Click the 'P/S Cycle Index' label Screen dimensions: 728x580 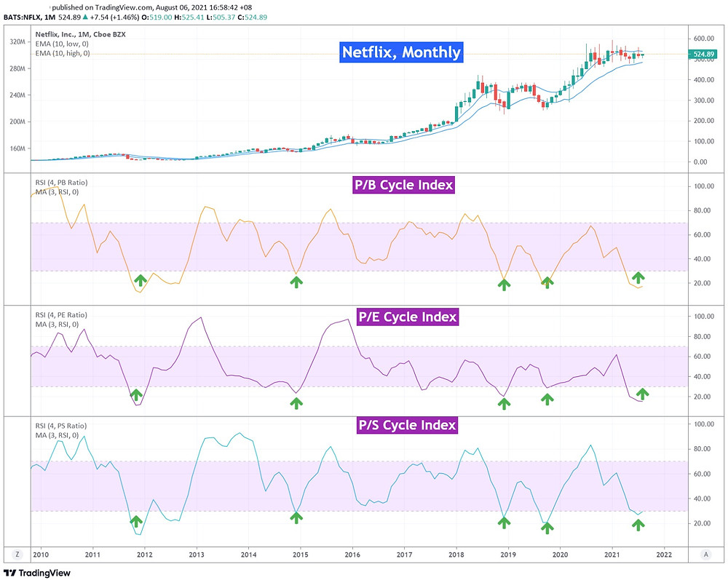click(407, 425)
